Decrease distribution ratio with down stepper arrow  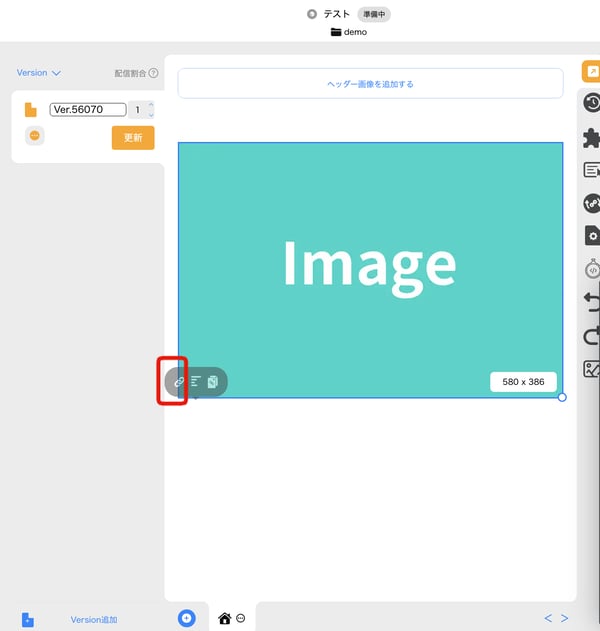tap(151, 115)
